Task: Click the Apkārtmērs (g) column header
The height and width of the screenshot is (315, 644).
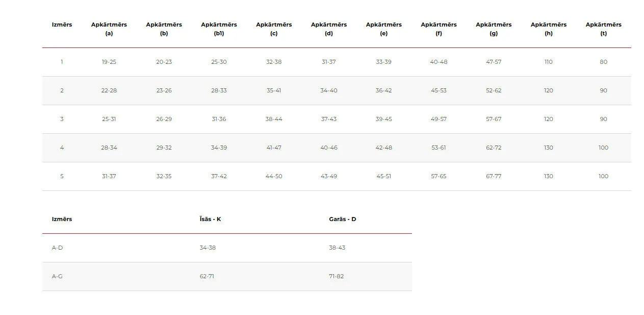Action: (x=493, y=29)
